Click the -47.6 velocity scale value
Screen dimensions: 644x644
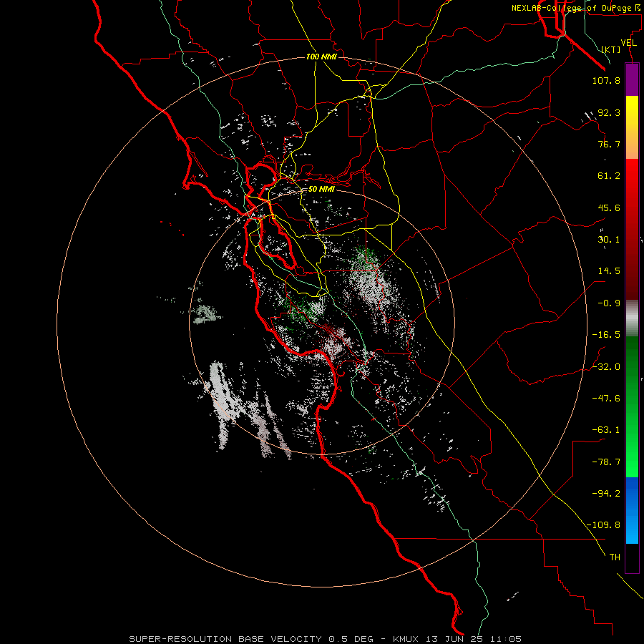(x=606, y=399)
